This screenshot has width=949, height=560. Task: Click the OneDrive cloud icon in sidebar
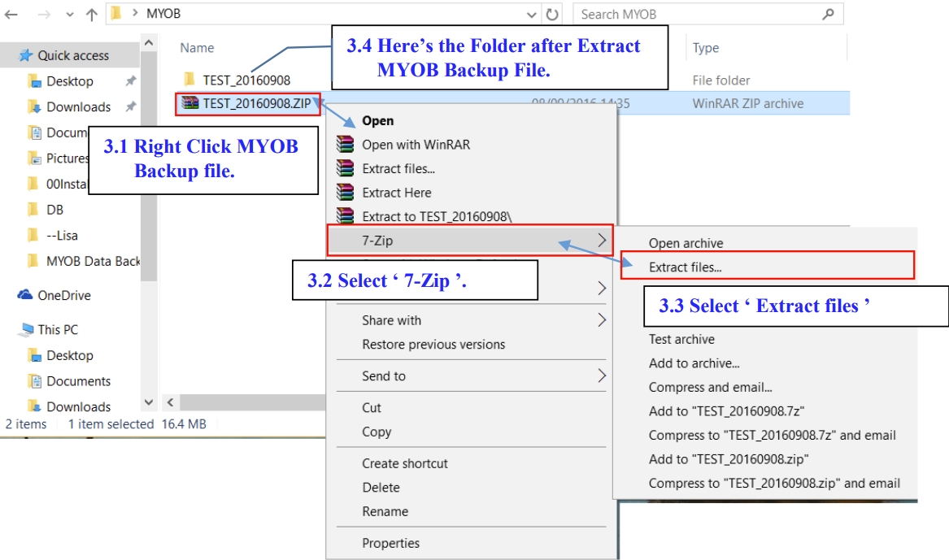pyautogui.click(x=25, y=296)
